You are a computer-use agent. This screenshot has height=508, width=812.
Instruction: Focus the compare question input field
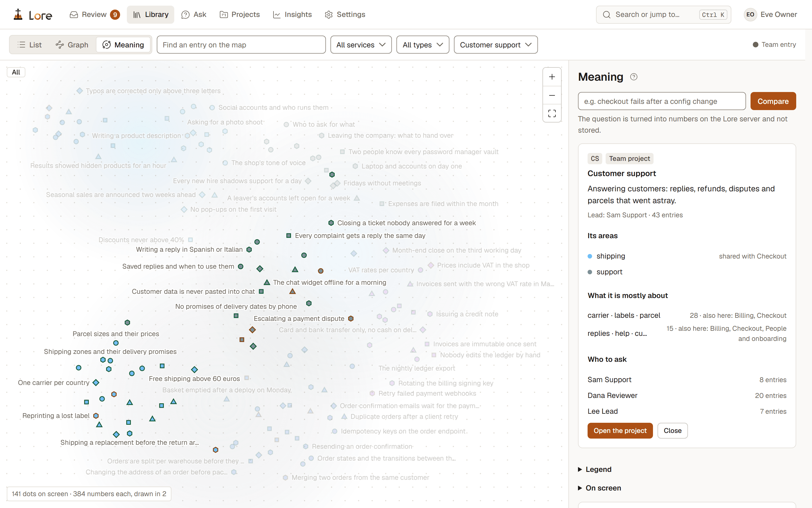pyautogui.click(x=662, y=101)
